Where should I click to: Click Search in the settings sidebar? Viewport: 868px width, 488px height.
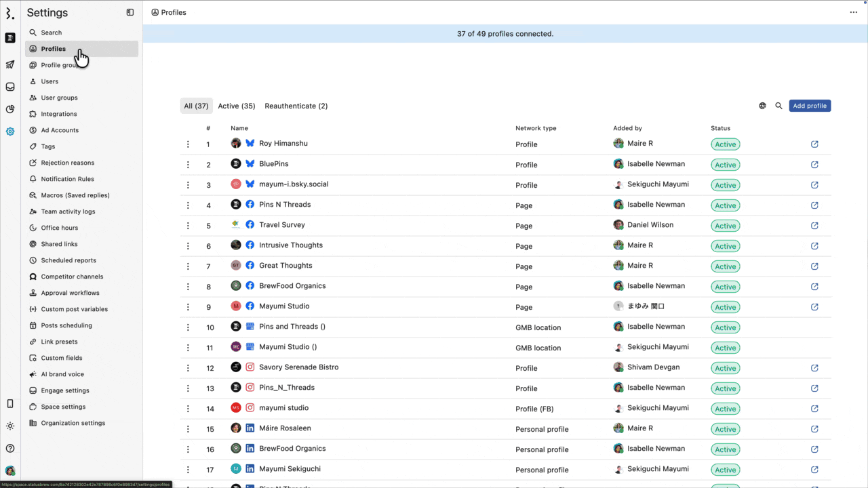[51, 33]
